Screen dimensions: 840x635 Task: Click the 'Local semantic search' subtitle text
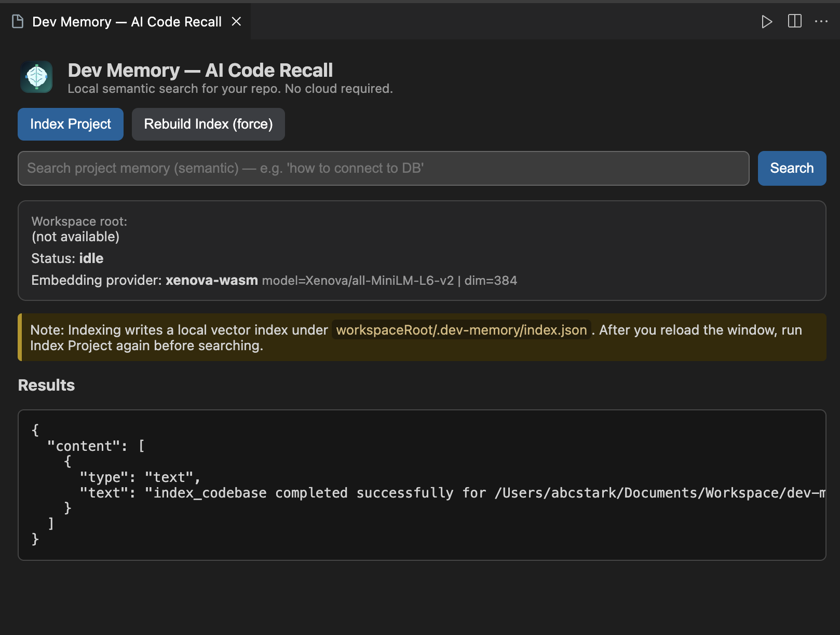(x=230, y=89)
